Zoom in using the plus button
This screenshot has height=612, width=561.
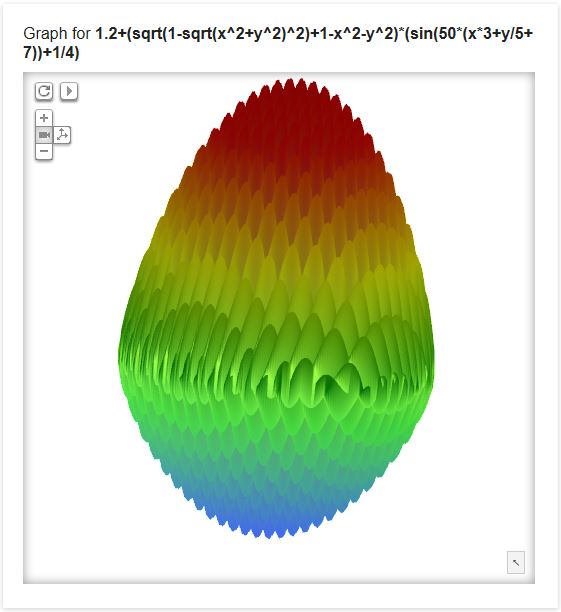click(44, 118)
